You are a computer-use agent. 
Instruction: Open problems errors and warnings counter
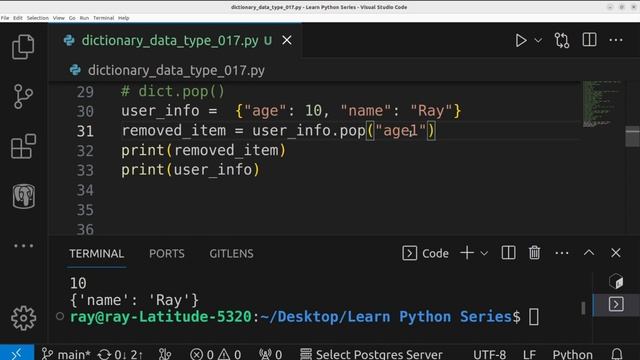pyautogui.click(x=216, y=354)
